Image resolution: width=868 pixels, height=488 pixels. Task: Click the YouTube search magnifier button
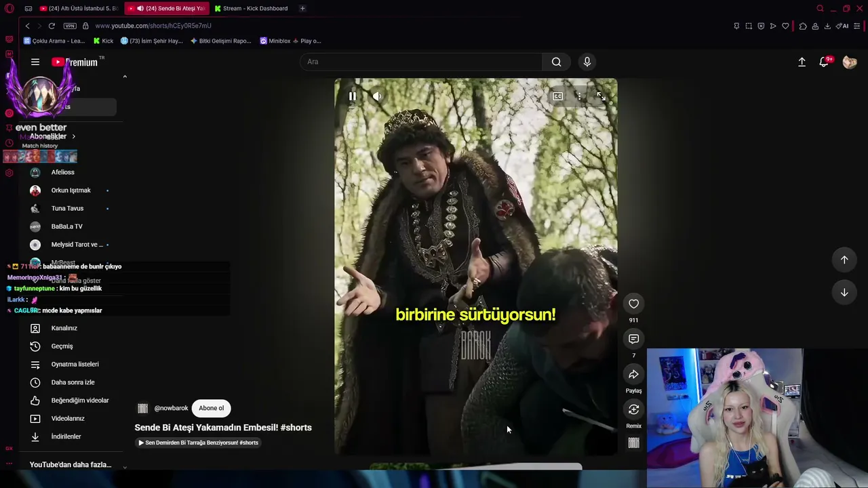click(x=556, y=62)
